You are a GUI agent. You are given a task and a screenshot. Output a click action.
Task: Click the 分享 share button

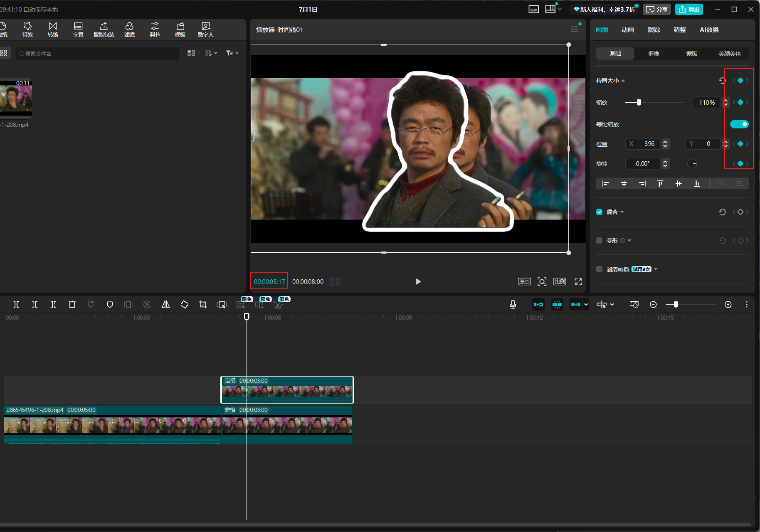(657, 9)
